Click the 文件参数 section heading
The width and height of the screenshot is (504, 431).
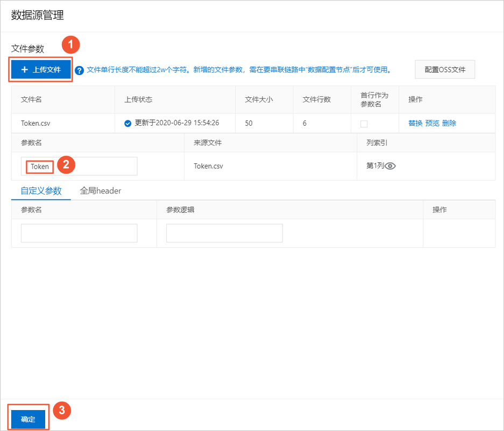point(27,49)
